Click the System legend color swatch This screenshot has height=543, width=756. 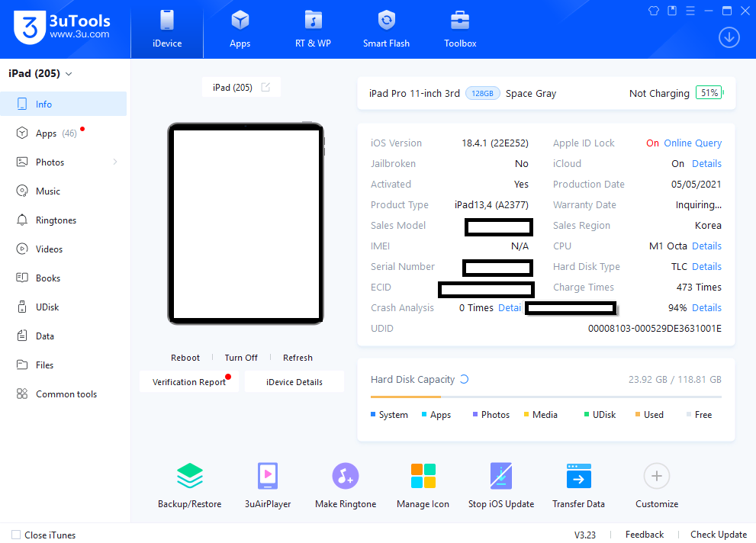coord(373,414)
